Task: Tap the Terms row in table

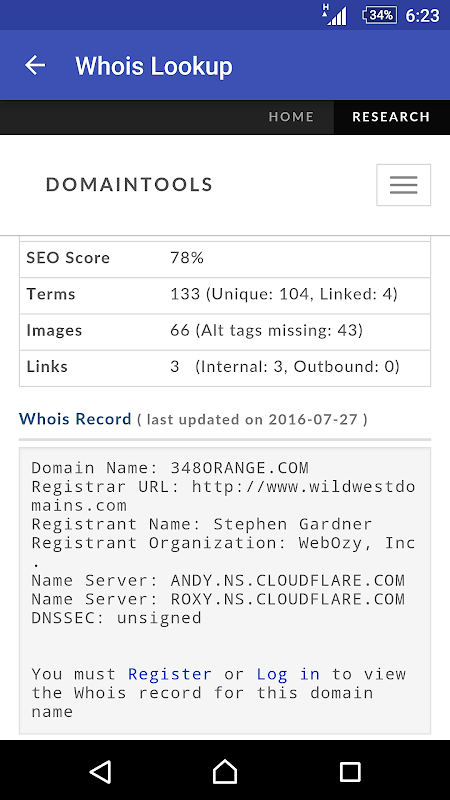Action: pos(225,295)
